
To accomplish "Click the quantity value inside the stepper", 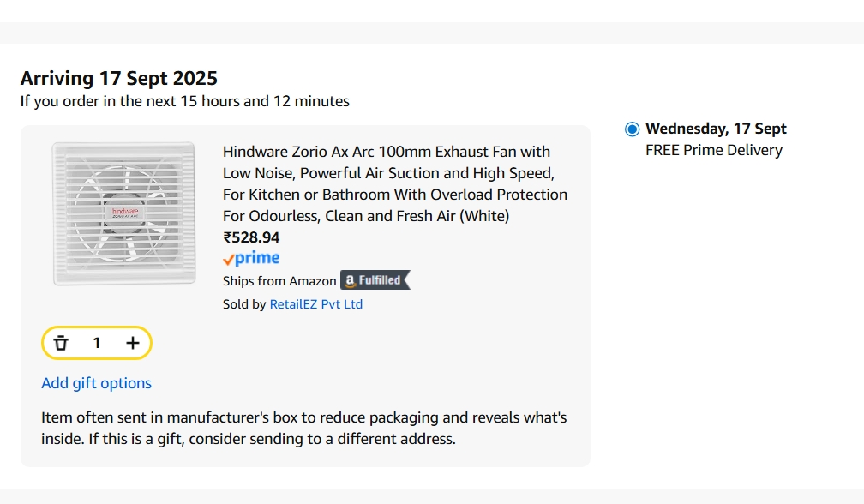I will (96, 342).
